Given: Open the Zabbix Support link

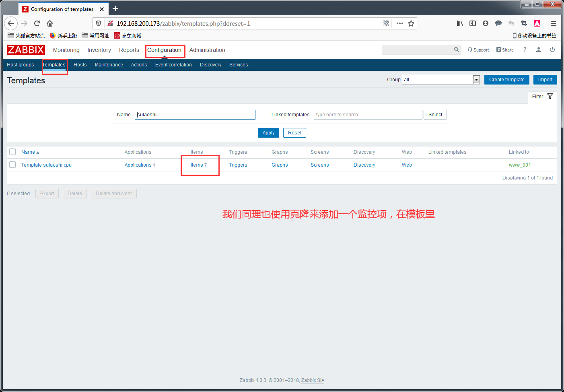Looking at the screenshot, I should point(478,50).
